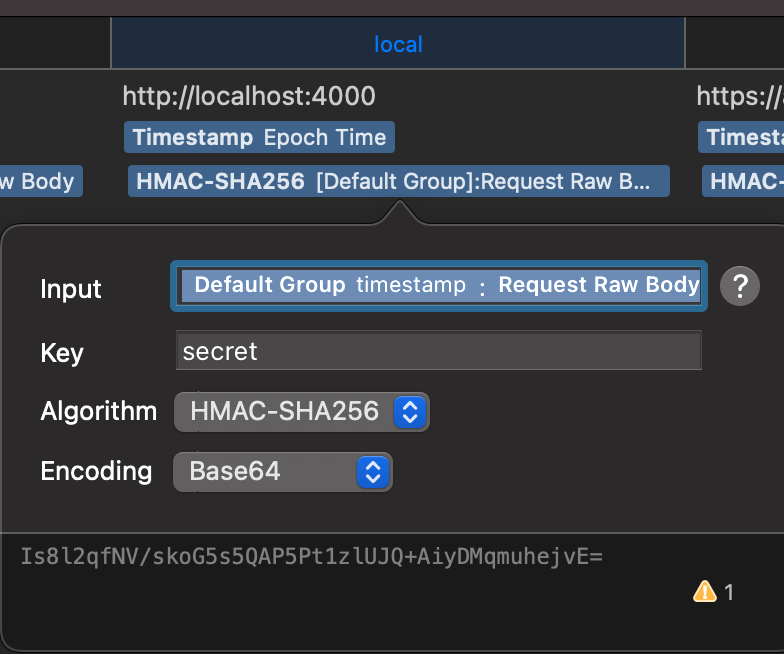Click the warning triangle icon
Viewport: 784px width, 654px height.
705,592
